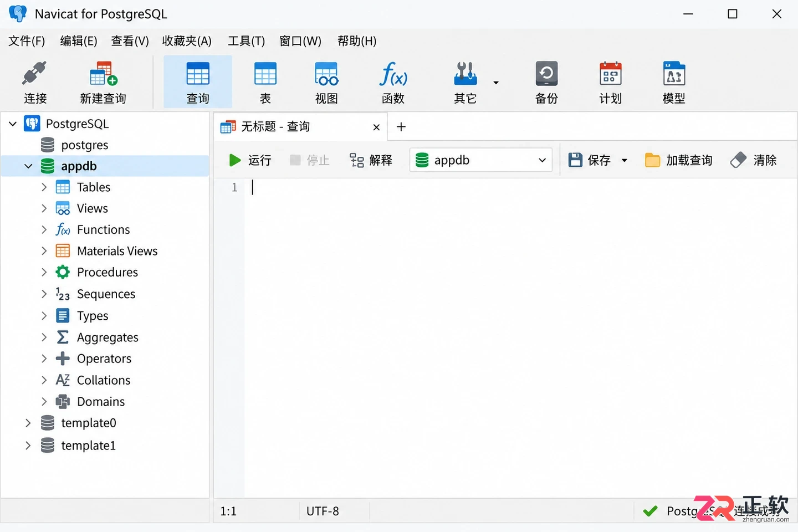Open the 工具(T) menu
The height and width of the screenshot is (532, 798).
tap(246, 41)
